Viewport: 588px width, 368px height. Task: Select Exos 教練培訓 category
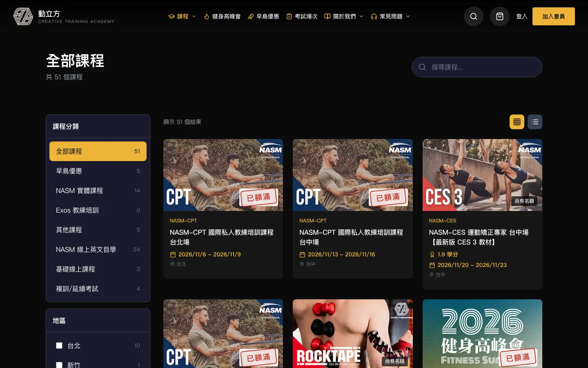[x=98, y=210]
